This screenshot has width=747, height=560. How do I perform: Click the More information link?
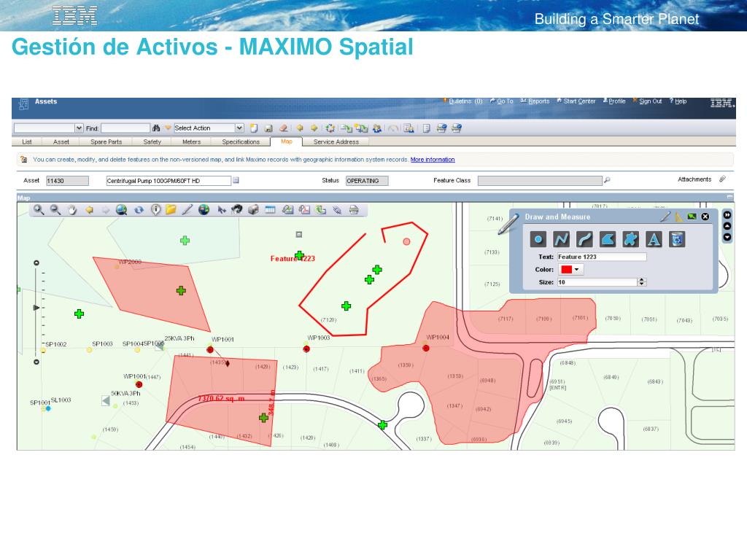pyautogui.click(x=433, y=160)
